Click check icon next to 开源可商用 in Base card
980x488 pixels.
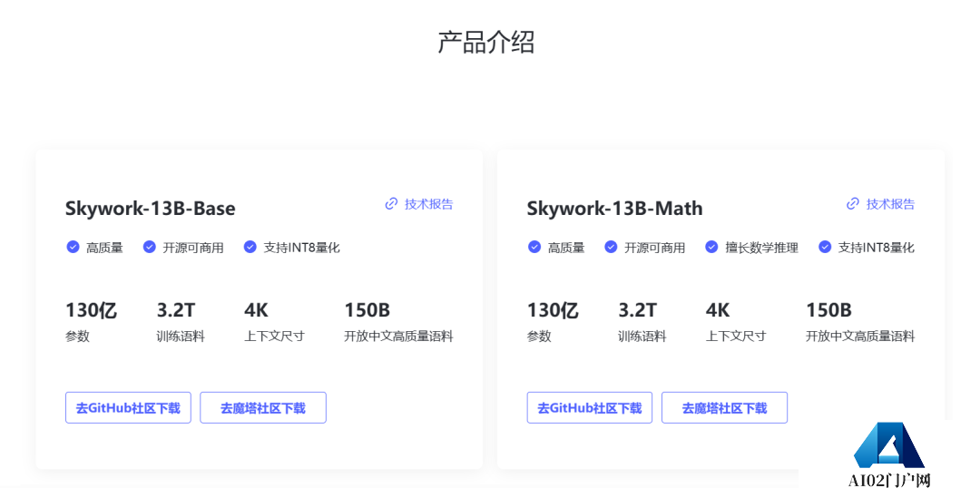point(150,247)
